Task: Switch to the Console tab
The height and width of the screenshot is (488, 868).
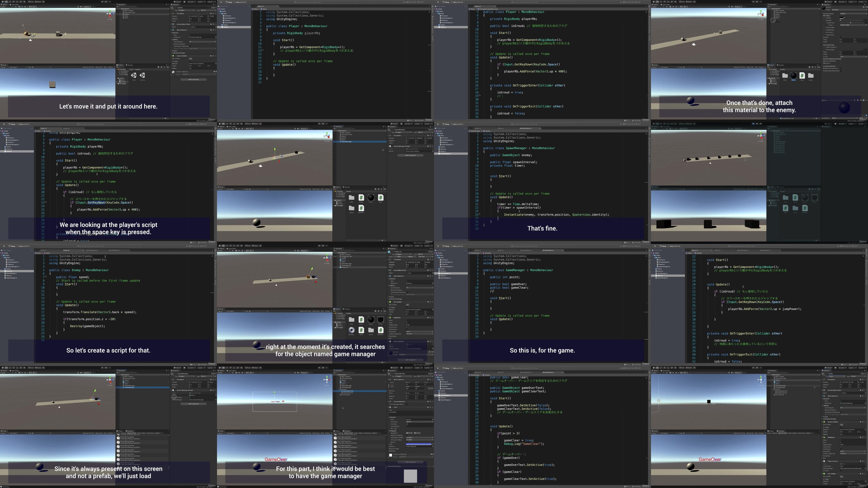Action: [130, 65]
